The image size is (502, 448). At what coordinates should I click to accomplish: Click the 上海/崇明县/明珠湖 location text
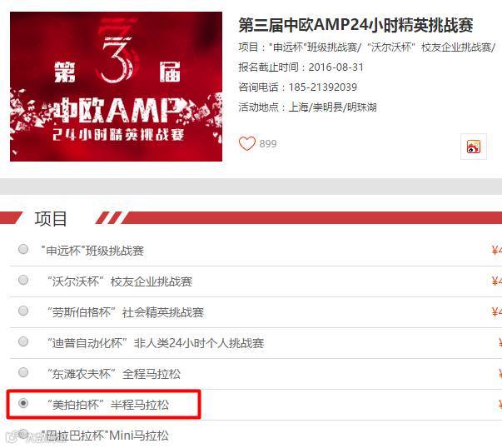pos(333,107)
